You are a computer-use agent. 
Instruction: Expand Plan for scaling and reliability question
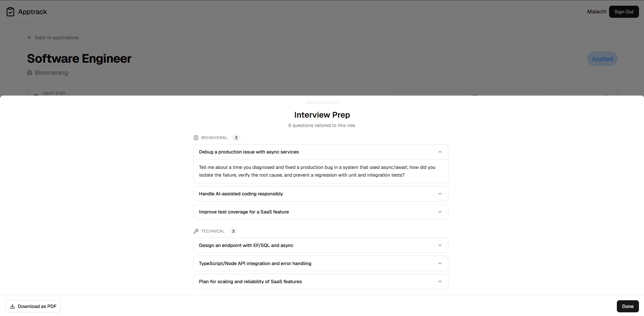point(321,281)
